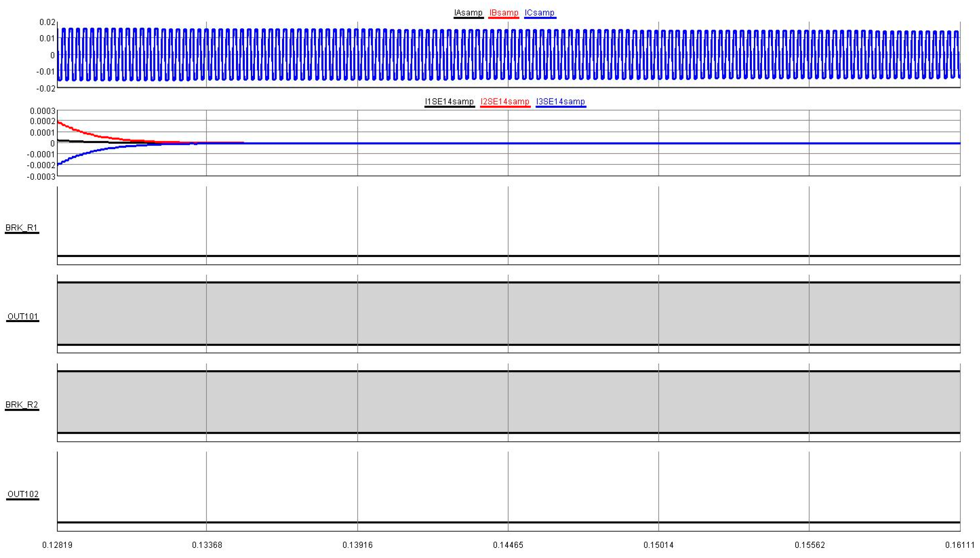Select the red I2SE14samp legend label
Viewport: 980px width, 558px height.
point(505,101)
